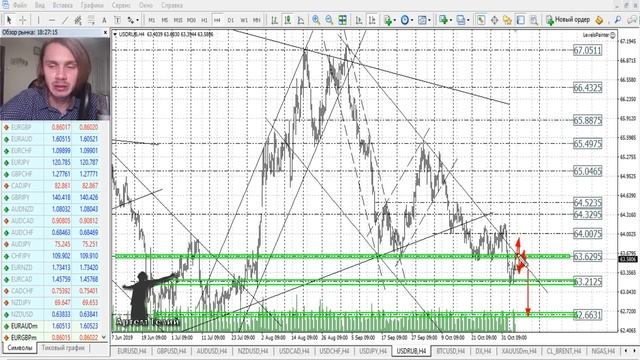The image size is (640, 360).
Task: Click the Zoom Out chart icon
Action: (329, 20)
